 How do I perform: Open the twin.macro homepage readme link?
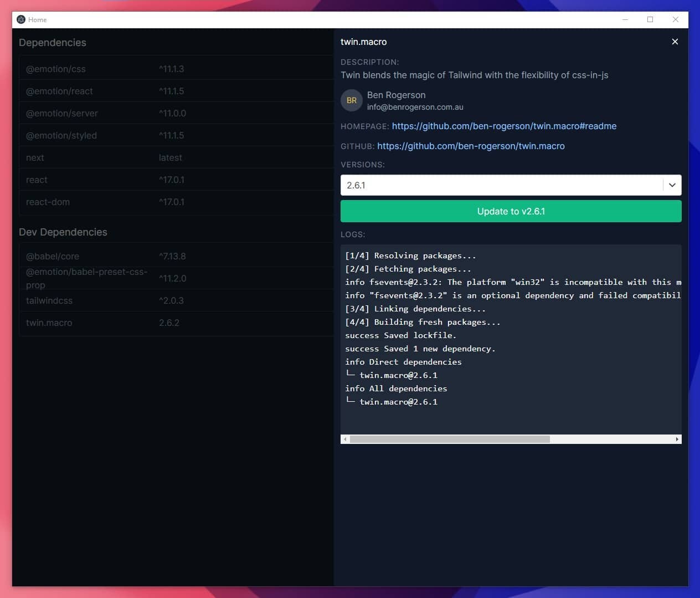tap(504, 126)
